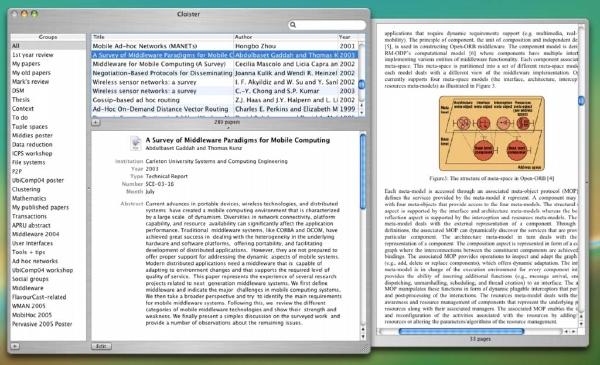Click the PDF viewer scroll right arrow
Image resolution: width=600 pixels, height=365 pixels.
574,331
